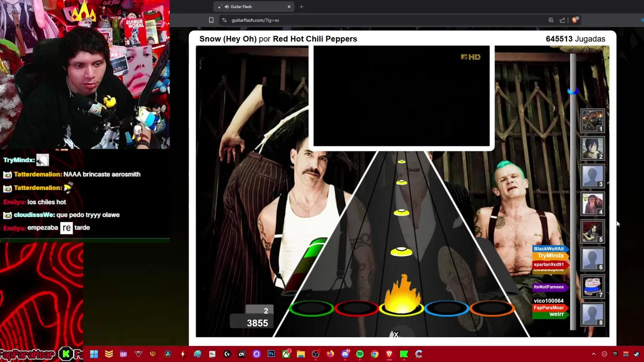Image resolution: width=644 pixels, height=362 pixels.
Task: Open DaVinci Resolve from the taskbar
Action: coord(168,354)
